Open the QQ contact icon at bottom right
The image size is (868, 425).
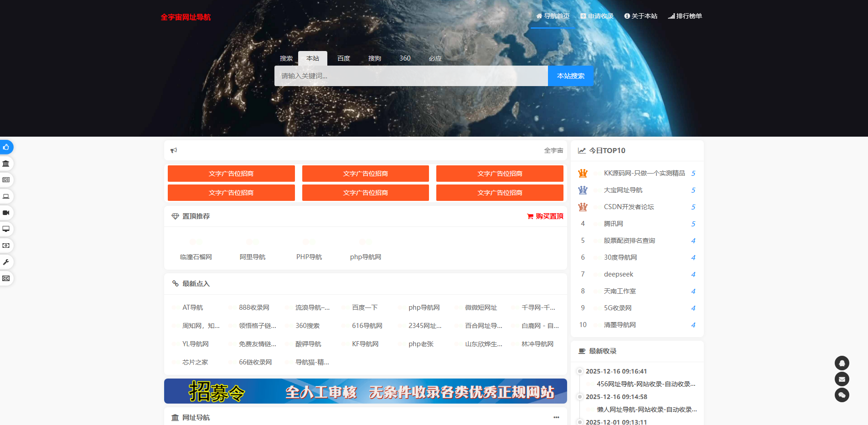coord(841,363)
